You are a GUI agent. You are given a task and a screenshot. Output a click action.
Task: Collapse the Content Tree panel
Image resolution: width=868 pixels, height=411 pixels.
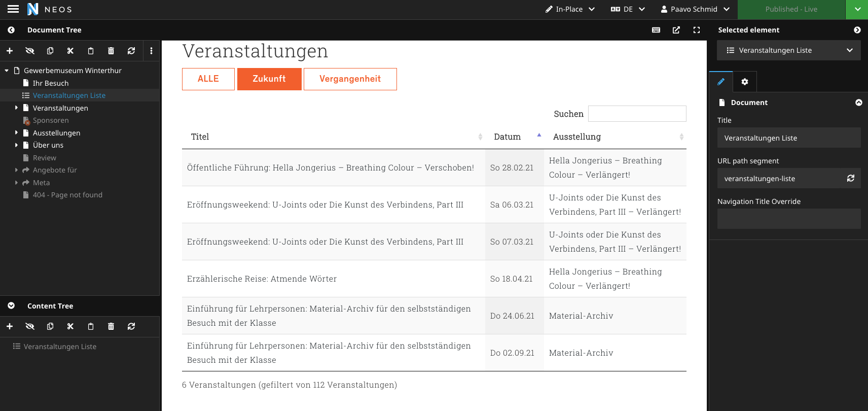tap(11, 306)
